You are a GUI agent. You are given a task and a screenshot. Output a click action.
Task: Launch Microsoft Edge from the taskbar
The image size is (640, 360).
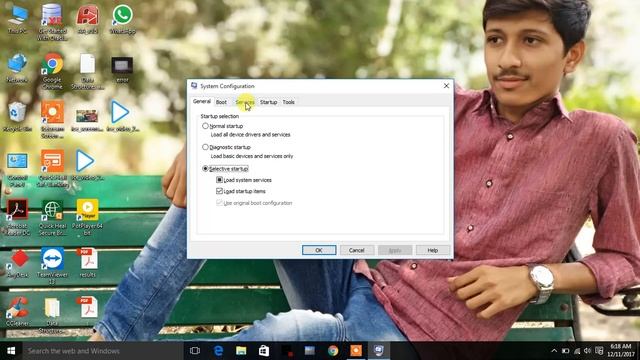click(x=218, y=351)
